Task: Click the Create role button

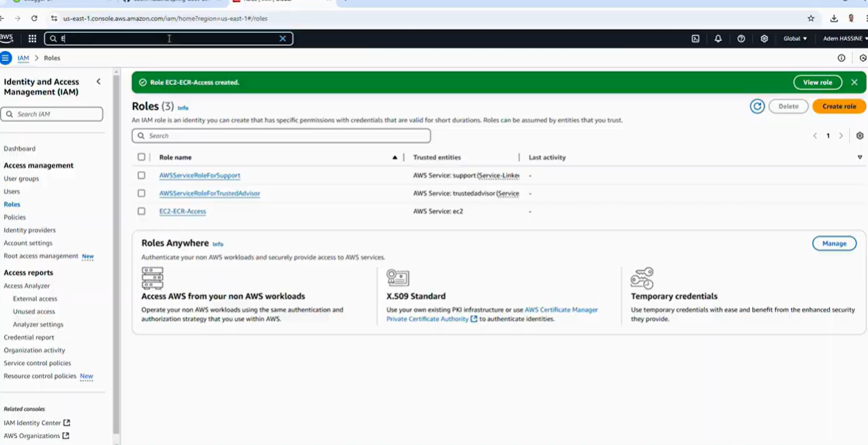Action: [839, 106]
